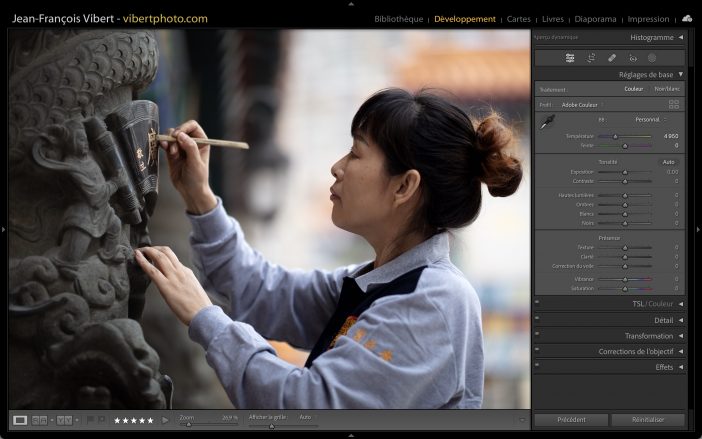The width and height of the screenshot is (702, 439).
Task: Click the Précédent button
Action: pyautogui.click(x=570, y=420)
